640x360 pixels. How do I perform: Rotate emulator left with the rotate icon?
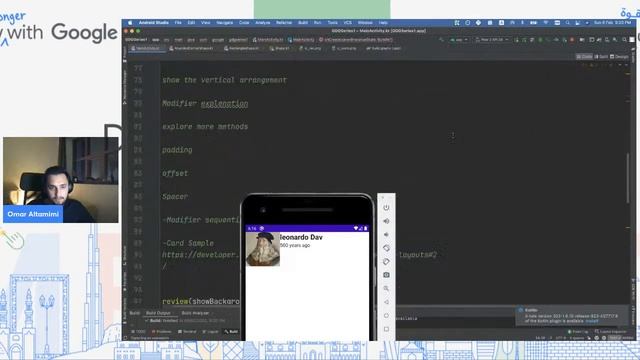pos(386,248)
